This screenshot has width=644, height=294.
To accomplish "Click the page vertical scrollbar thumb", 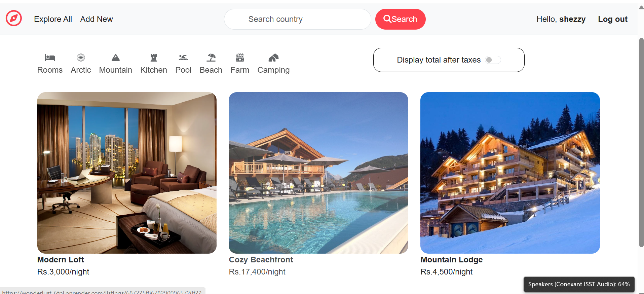I will click(x=641, y=143).
